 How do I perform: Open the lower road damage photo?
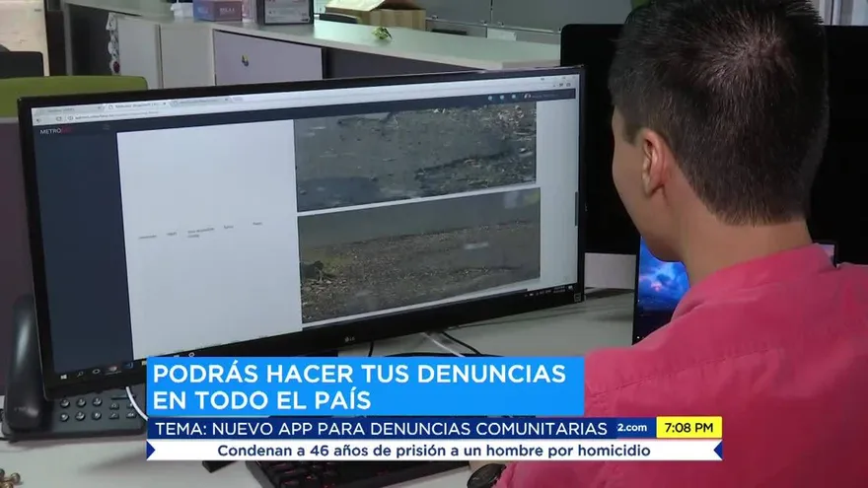pos(419,254)
